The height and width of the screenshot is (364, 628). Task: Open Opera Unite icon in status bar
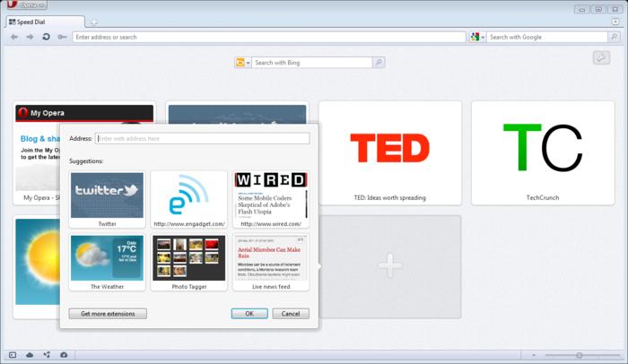coord(47,355)
